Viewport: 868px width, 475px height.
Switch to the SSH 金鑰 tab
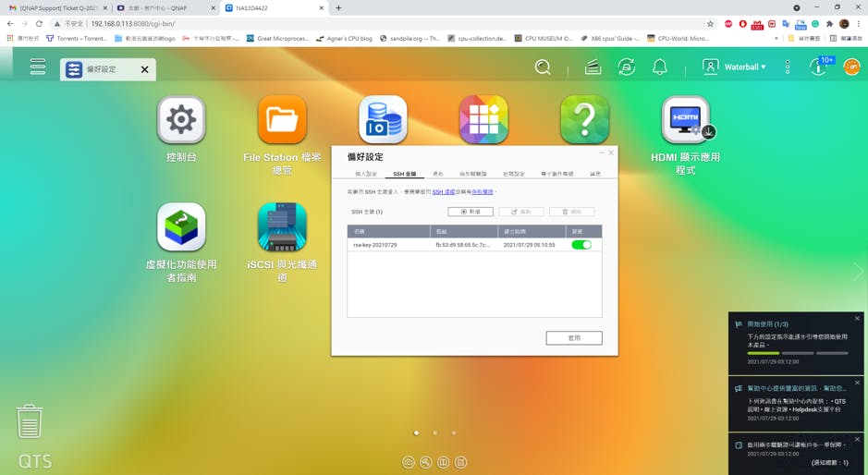(x=404, y=174)
